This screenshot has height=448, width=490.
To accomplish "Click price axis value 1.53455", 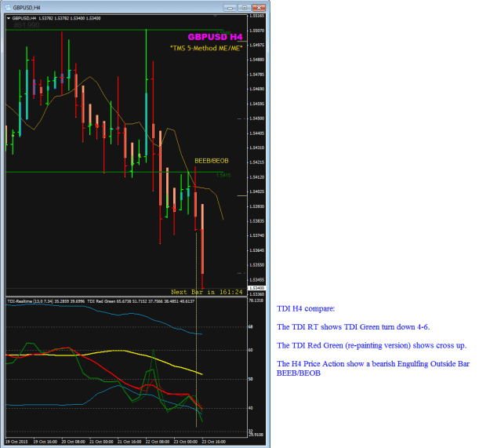I will 257,280.
